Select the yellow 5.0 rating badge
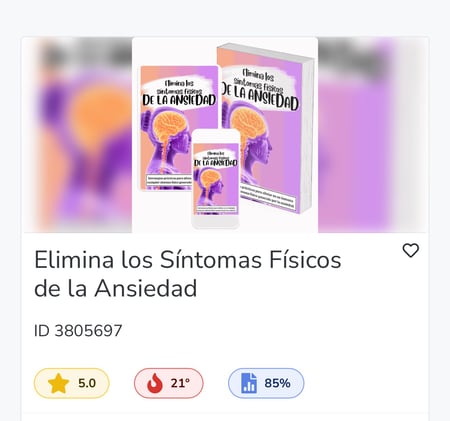The height and width of the screenshot is (421, 450). click(x=72, y=383)
